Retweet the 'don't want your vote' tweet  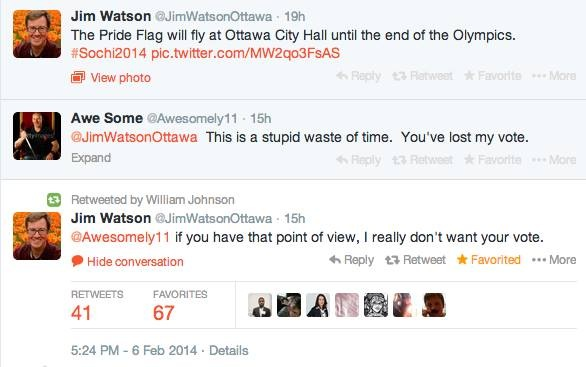click(x=415, y=260)
